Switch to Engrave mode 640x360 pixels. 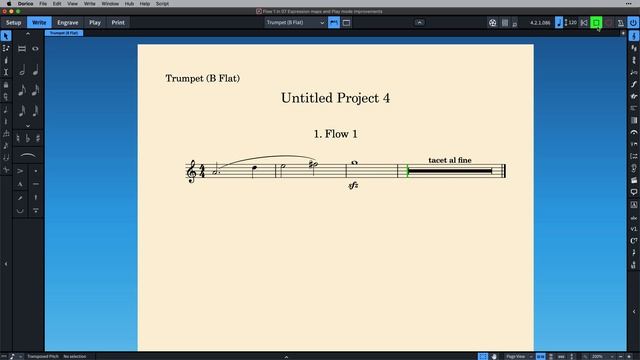point(67,22)
